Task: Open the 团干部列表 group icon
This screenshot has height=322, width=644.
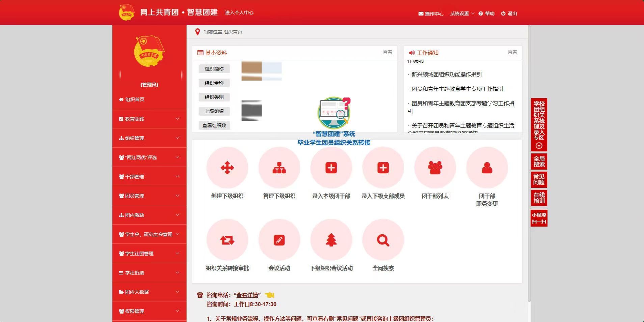Action: pyautogui.click(x=435, y=168)
